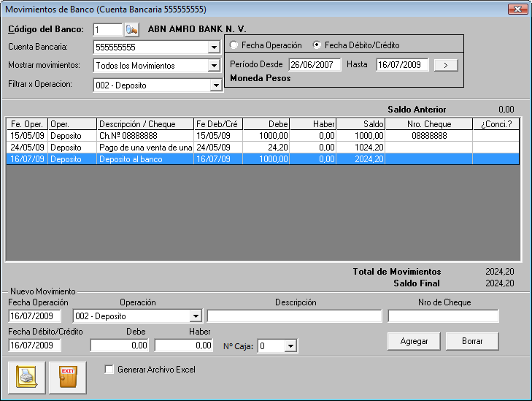Viewport: 532px width, 401px height.
Task: Open the Cuenta Bancaria dropdown
Action: point(214,47)
